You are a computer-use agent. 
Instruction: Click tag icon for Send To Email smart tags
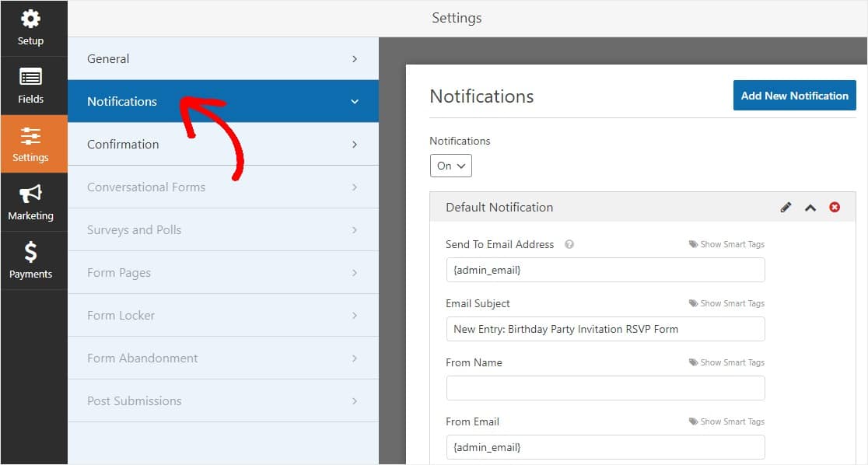693,244
